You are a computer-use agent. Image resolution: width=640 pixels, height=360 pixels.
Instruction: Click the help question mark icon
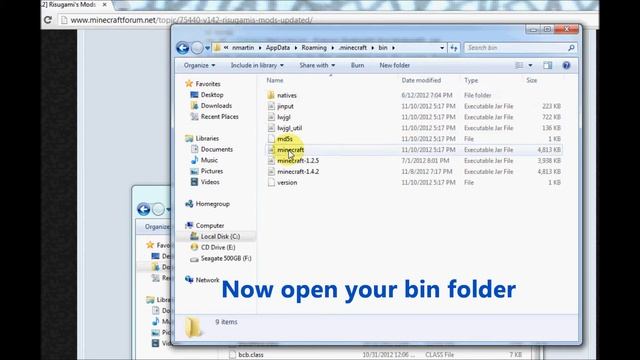[566, 65]
